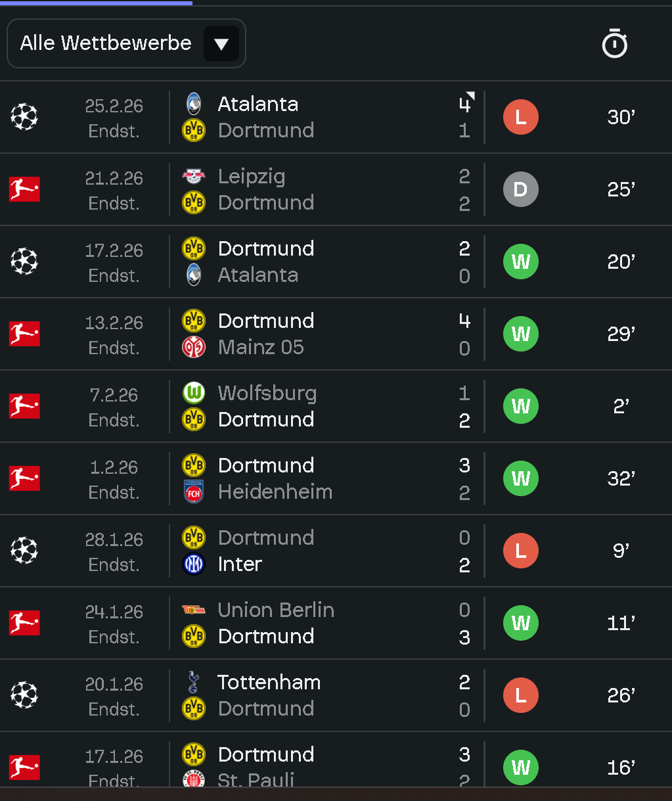The width and height of the screenshot is (672, 801).
Task: Click the Heidenheim club crest
Action: 194,492
